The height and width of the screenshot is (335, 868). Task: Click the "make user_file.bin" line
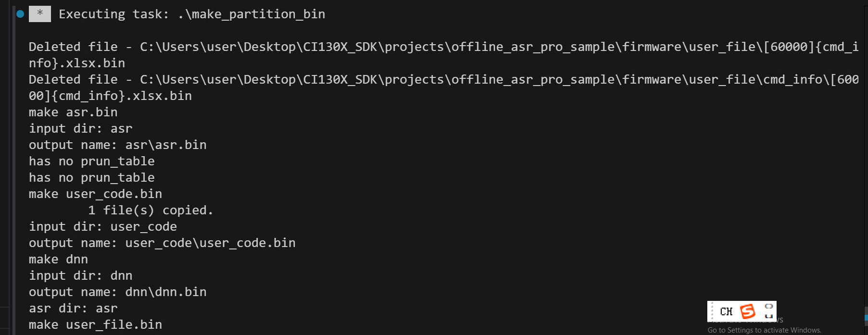[x=95, y=325]
